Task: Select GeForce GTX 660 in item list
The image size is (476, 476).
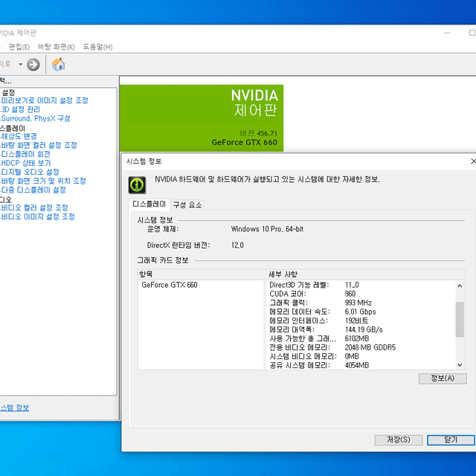Action: pos(170,285)
